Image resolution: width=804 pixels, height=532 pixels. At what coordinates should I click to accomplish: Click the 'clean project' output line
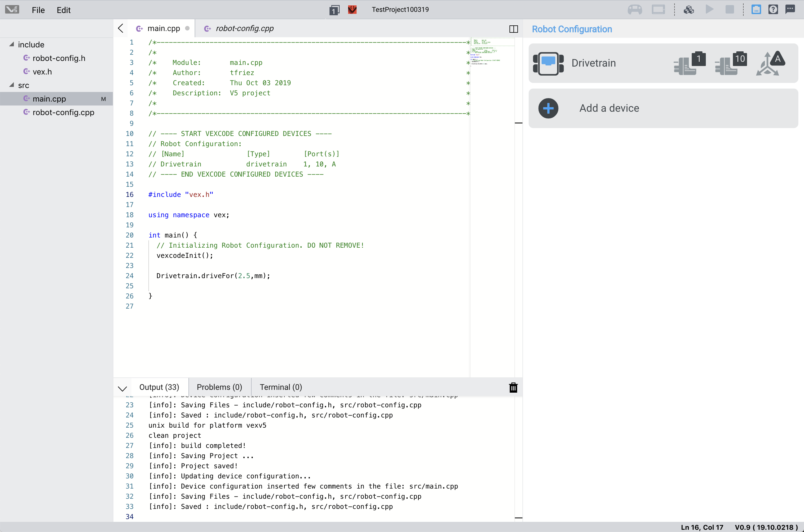(175, 435)
